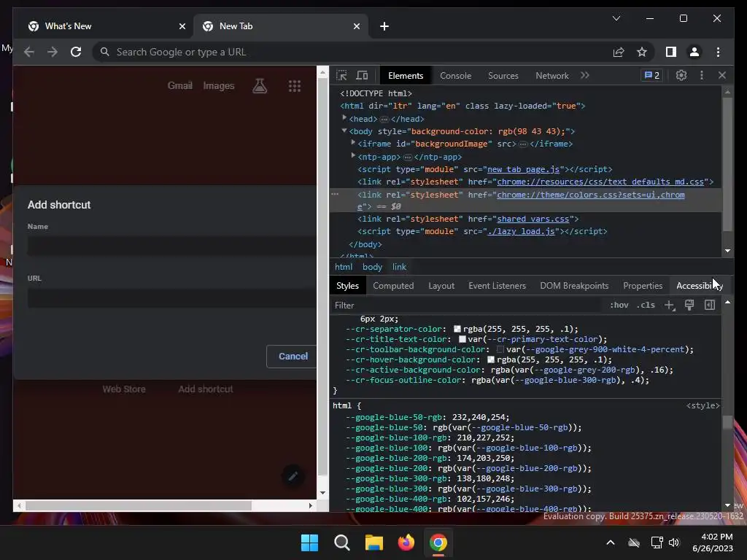The width and height of the screenshot is (747, 560).
Task: Switch to the Console tab
Action: pos(455,75)
